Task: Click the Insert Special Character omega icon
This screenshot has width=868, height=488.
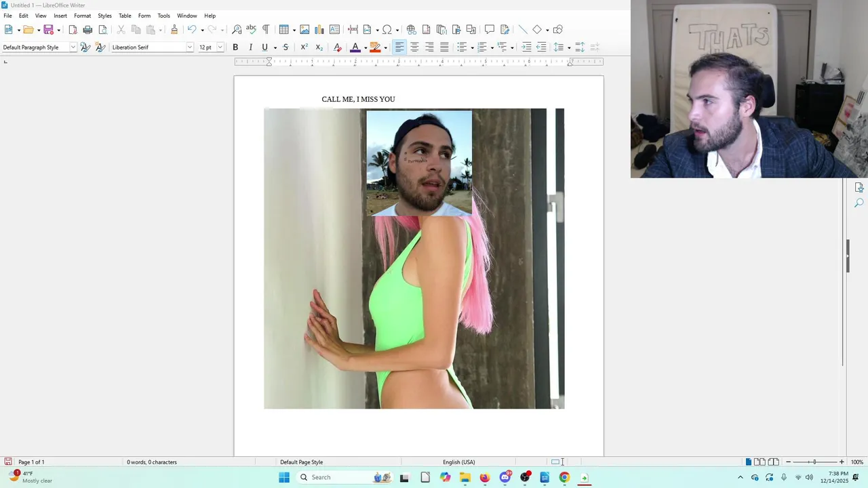Action: pos(387,29)
